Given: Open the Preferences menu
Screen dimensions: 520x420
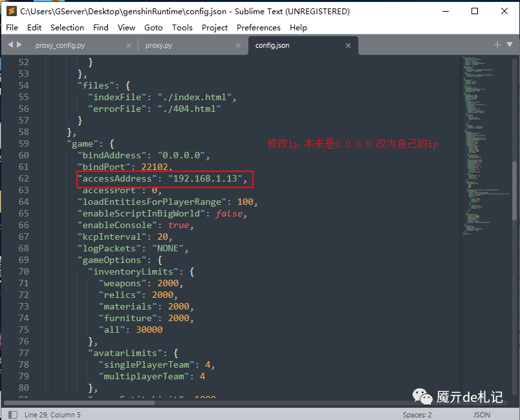Looking at the screenshot, I should click(258, 28).
